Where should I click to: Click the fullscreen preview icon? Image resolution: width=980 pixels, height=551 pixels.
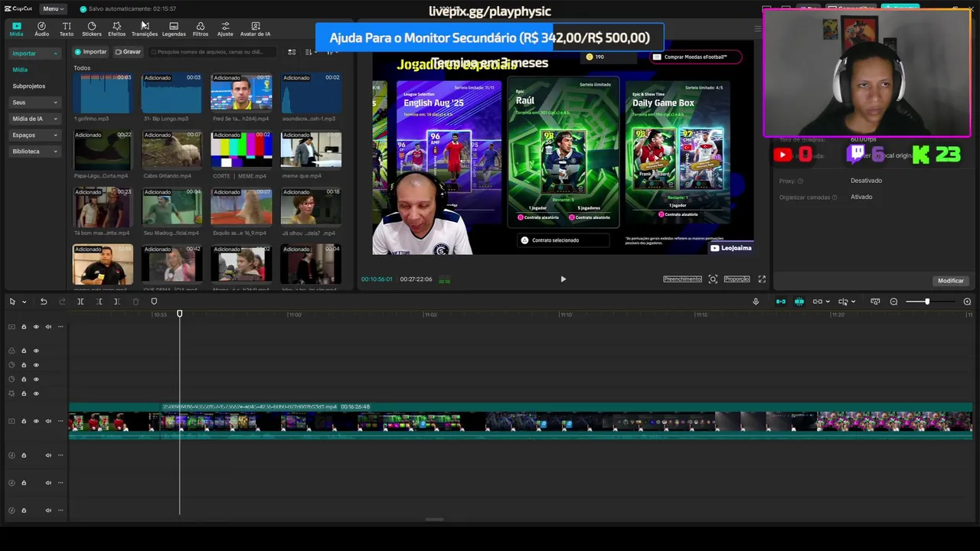(762, 279)
